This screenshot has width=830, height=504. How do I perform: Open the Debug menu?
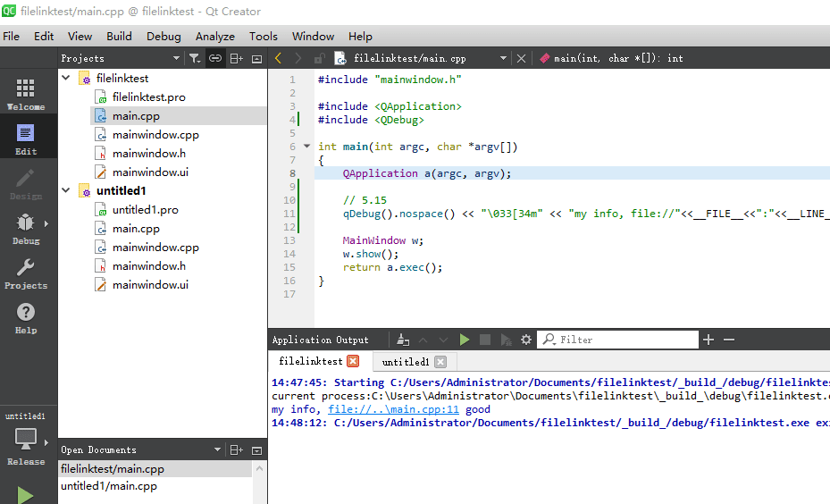[x=163, y=36]
